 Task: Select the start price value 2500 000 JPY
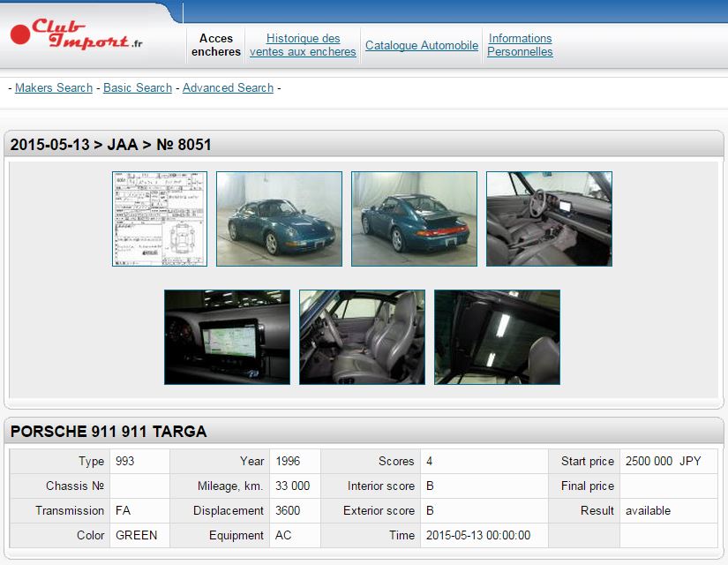click(663, 462)
